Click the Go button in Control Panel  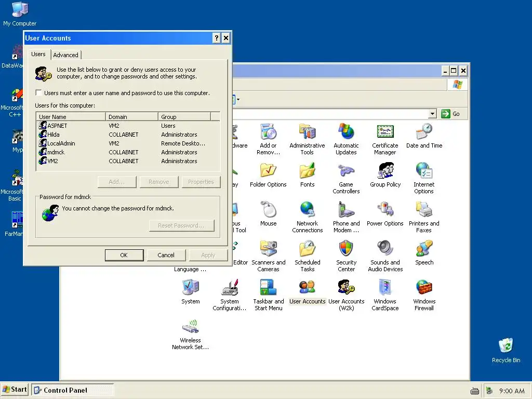[x=450, y=114]
